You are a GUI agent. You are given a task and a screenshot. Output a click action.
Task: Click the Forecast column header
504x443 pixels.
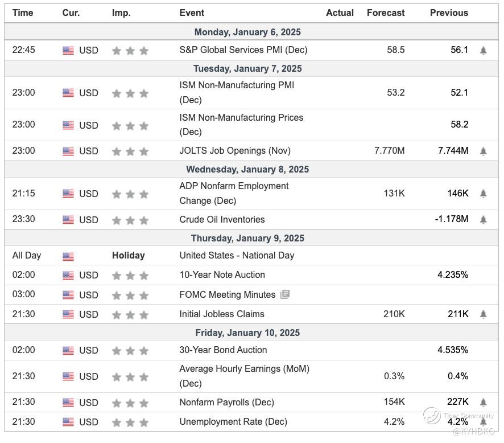386,13
